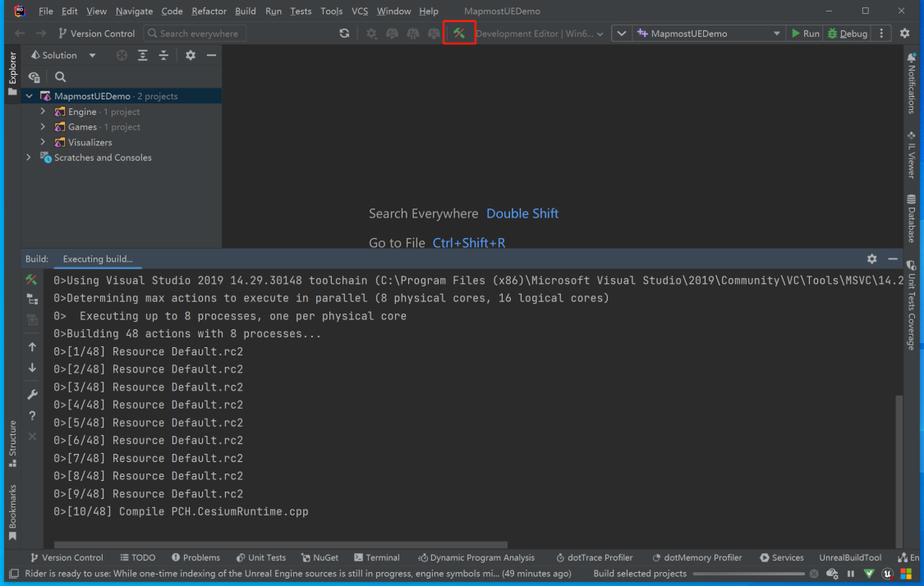Collapse the MapmostUEDemo solution node
This screenshot has width=924, height=586.
click(29, 96)
